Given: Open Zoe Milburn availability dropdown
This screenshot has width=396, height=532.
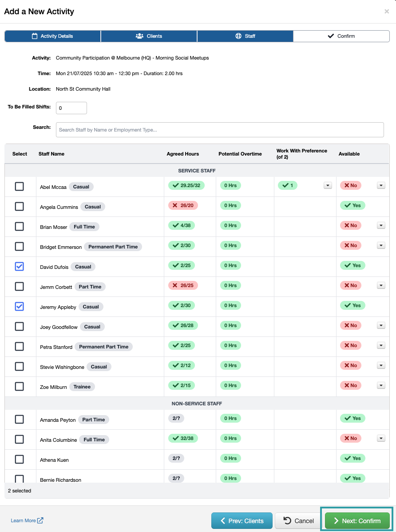Looking at the screenshot, I should [381, 385].
